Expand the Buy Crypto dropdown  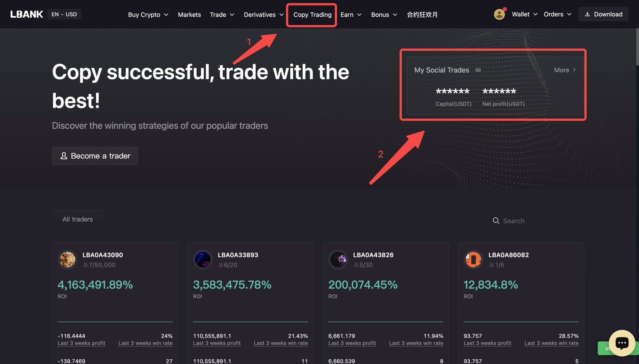pos(148,15)
